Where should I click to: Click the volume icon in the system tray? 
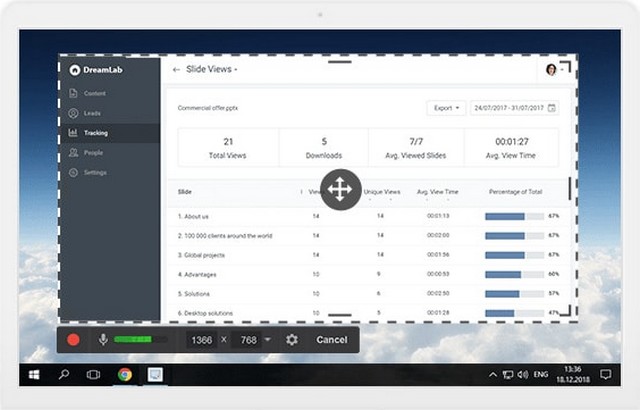click(x=523, y=375)
